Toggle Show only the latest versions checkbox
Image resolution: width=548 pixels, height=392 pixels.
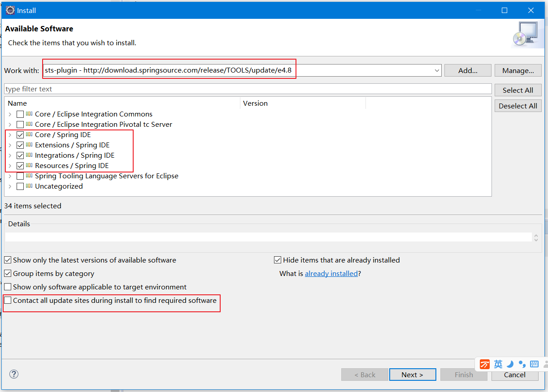point(8,260)
